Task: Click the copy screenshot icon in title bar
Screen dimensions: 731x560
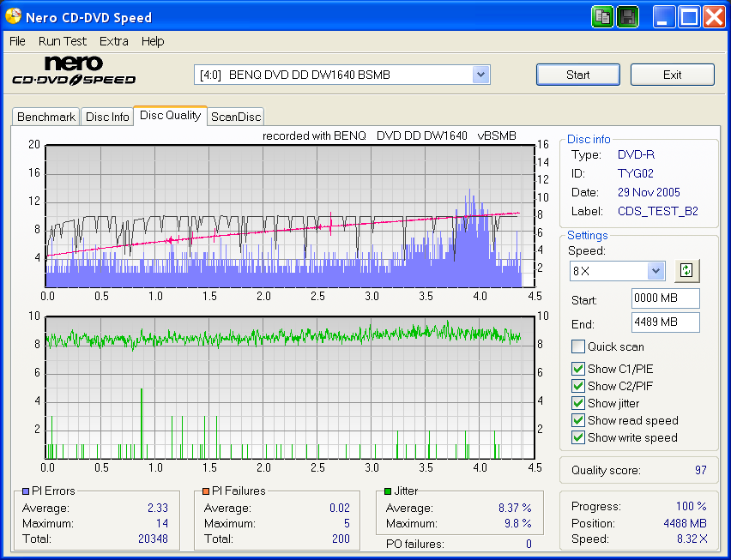Action: coord(602,16)
